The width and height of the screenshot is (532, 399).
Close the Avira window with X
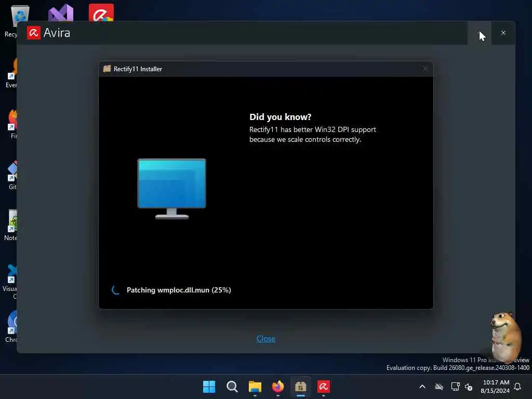[x=503, y=33]
